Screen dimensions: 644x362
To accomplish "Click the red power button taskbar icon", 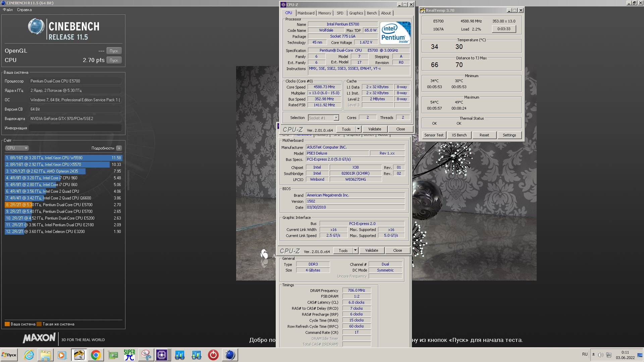I will point(213,355).
